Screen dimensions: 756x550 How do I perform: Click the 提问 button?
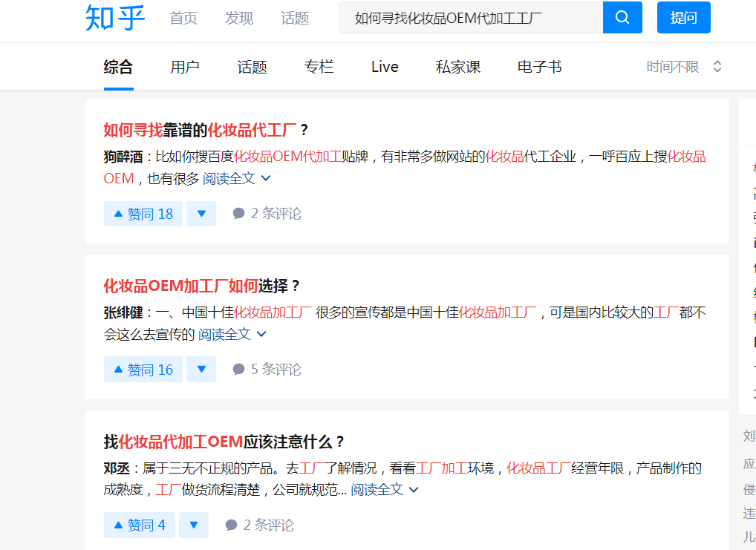682,17
